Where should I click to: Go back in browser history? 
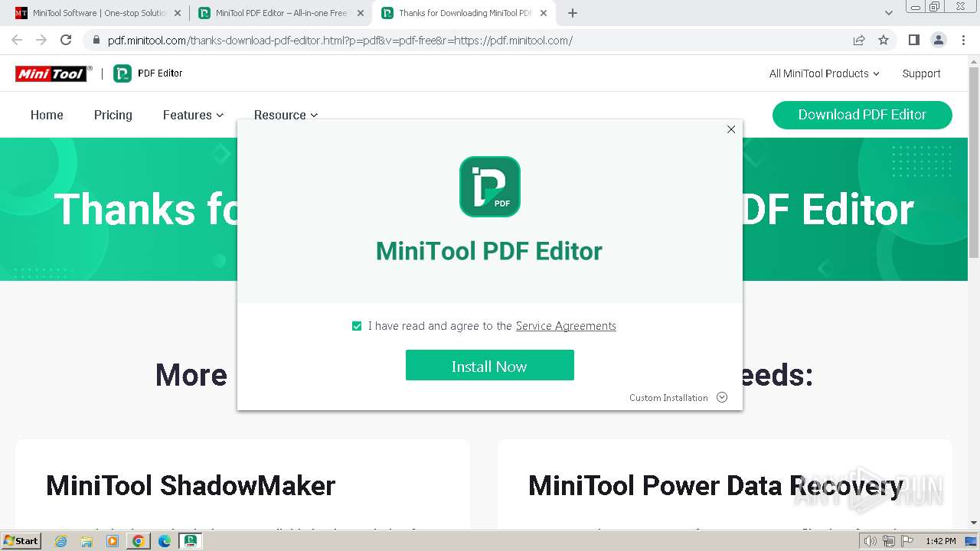(17, 41)
